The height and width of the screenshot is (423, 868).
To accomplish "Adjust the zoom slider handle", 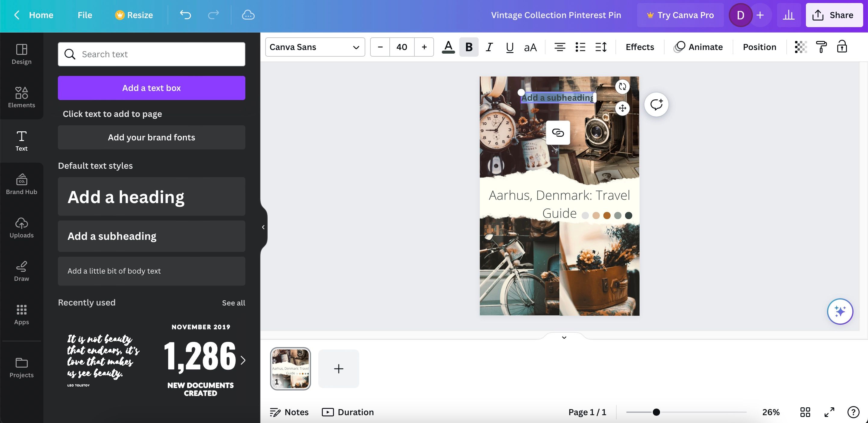I will point(656,412).
